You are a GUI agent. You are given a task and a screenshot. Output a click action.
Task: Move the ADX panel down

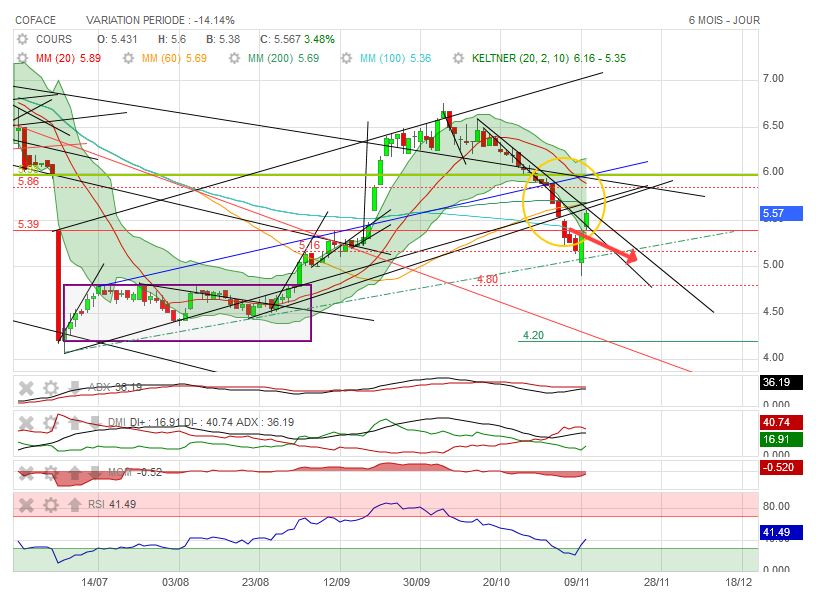[x=74, y=388]
